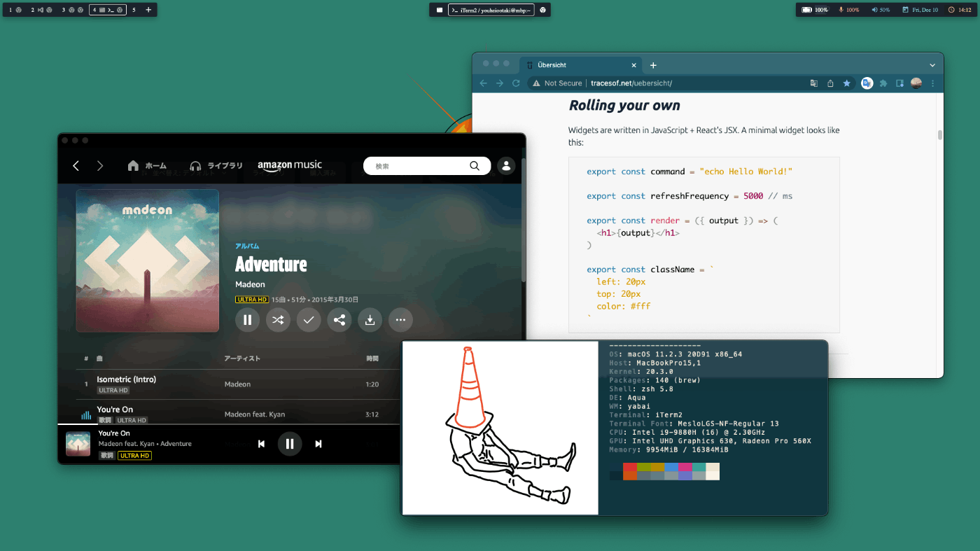Click the Chrome icon right of iTerm2 title
Screen dimensions: 980x551
[542, 10]
